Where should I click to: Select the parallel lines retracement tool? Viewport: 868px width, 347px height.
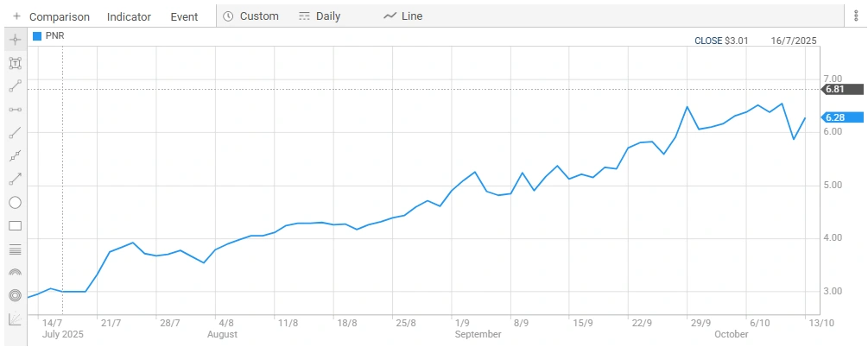click(x=15, y=249)
